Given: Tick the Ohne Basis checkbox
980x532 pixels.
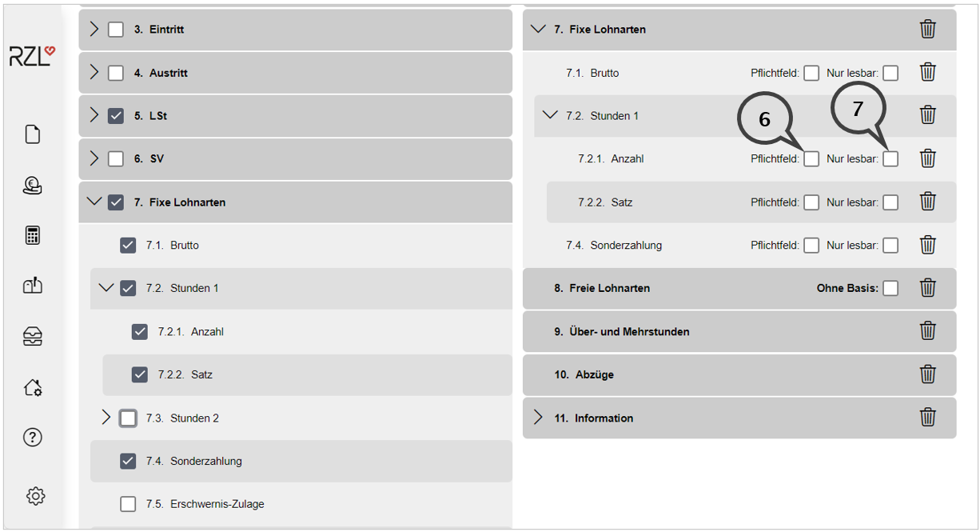Looking at the screenshot, I should click(890, 288).
